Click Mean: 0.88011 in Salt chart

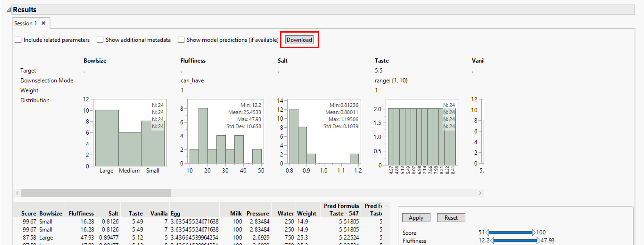coord(342,112)
